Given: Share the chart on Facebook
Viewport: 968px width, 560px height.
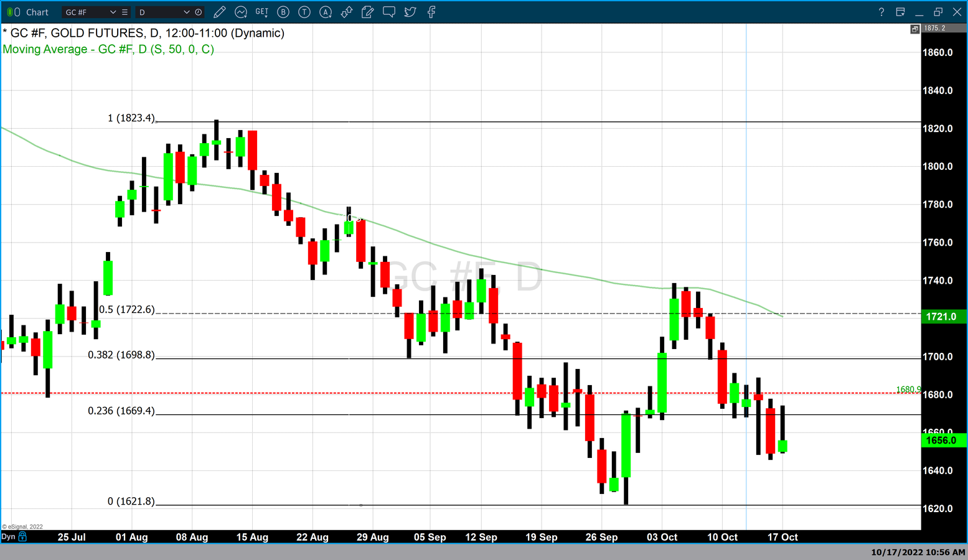Looking at the screenshot, I should pyautogui.click(x=431, y=12).
